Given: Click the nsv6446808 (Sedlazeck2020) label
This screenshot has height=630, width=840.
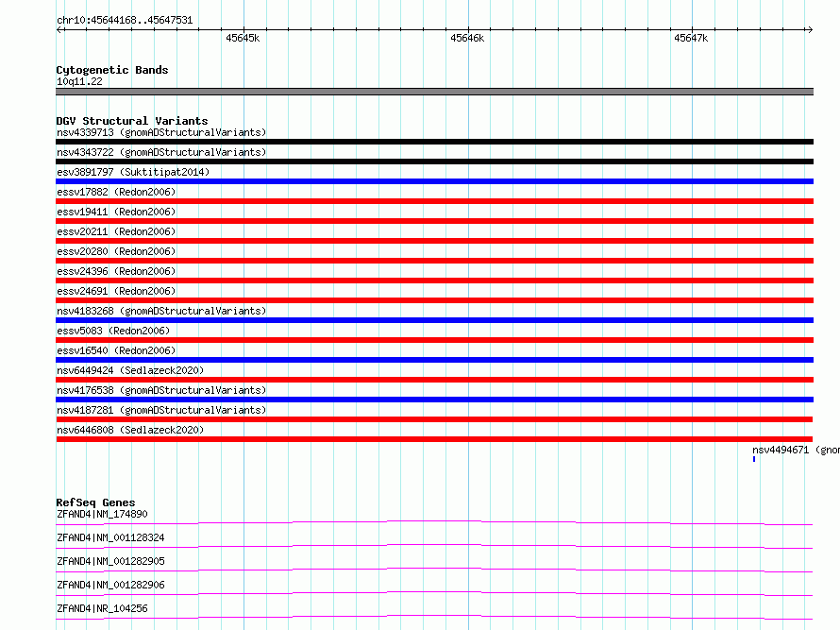Looking at the screenshot, I should 130,430.
